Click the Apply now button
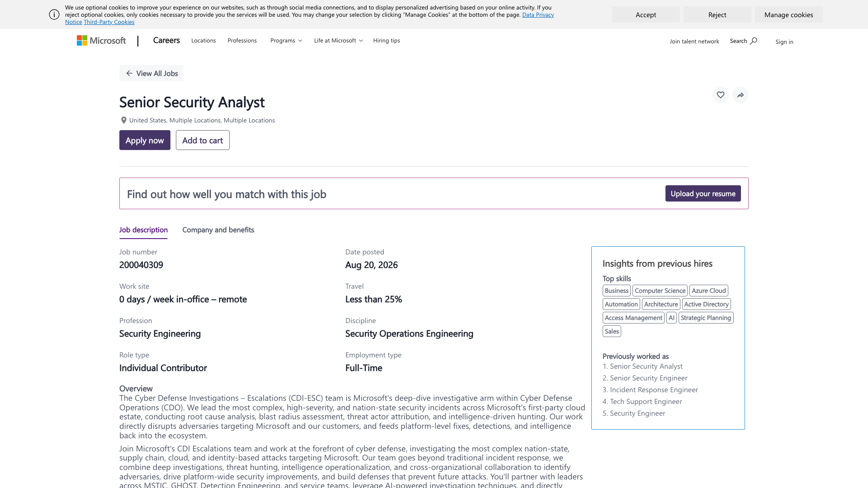868x488 pixels. pyautogui.click(x=145, y=140)
